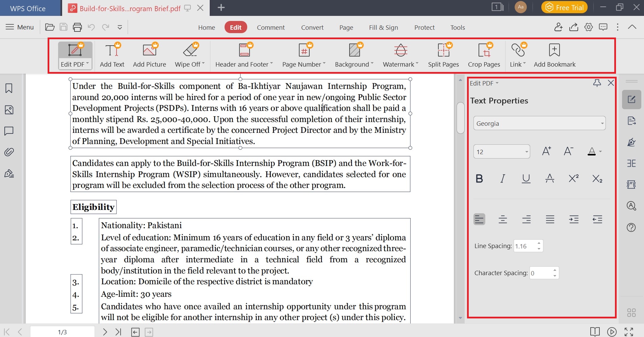Increase Line Spacing with the stepper

tap(539, 243)
